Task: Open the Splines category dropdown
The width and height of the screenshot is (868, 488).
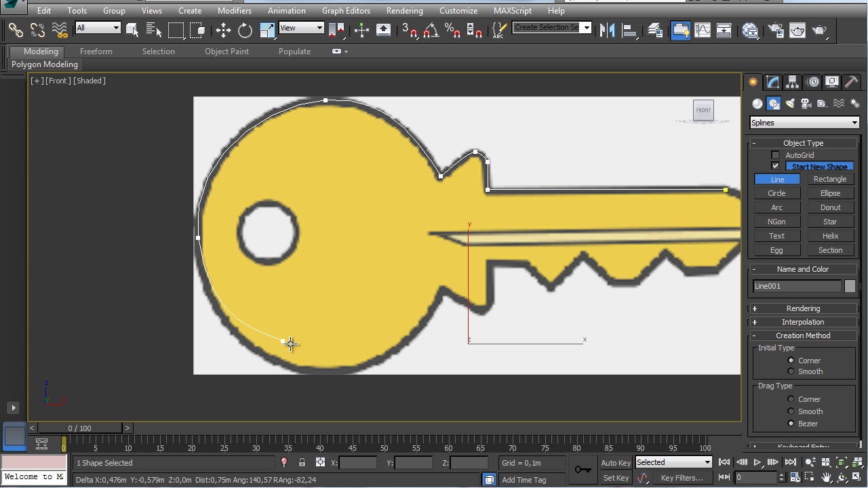Action: (804, 123)
